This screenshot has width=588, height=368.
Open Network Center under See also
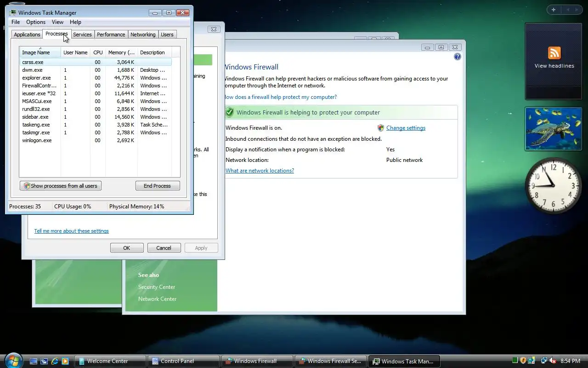157,299
